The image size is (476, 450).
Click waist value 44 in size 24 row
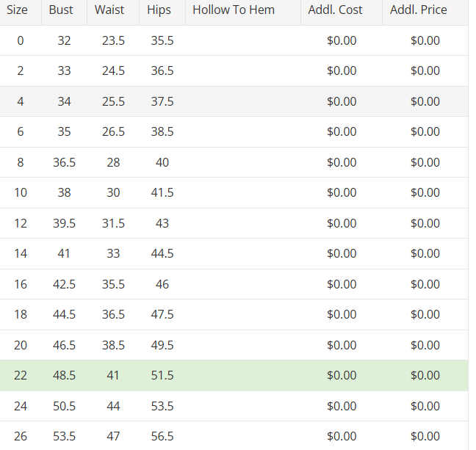113,407
